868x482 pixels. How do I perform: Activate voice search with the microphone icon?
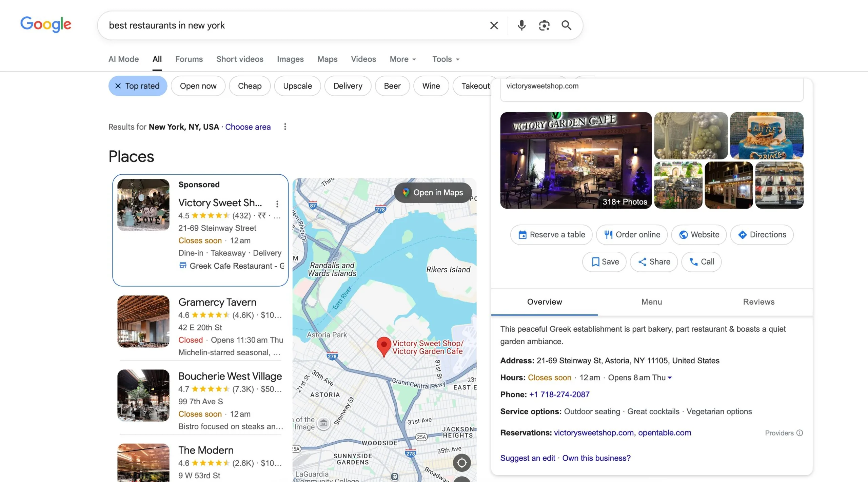pyautogui.click(x=521, y=25)
